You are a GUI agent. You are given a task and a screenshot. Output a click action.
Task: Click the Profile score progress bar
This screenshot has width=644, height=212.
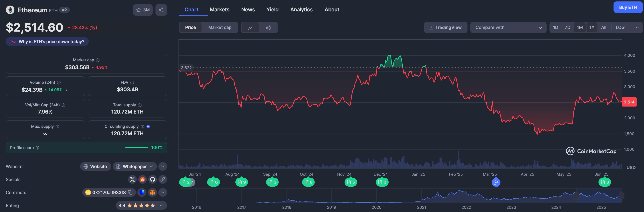[x=137, y=148]
